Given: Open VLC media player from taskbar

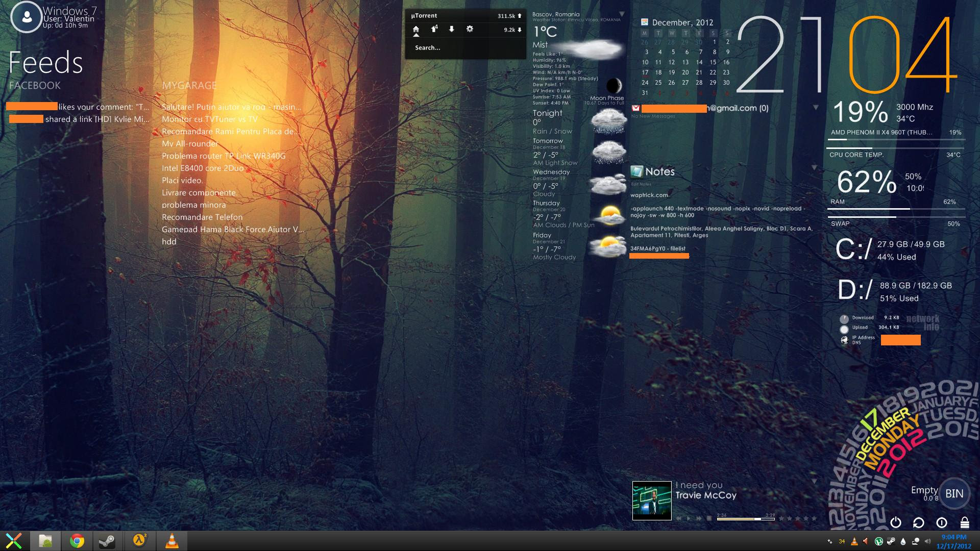Looking at the screenshot, I should click(x=172, y=541).
